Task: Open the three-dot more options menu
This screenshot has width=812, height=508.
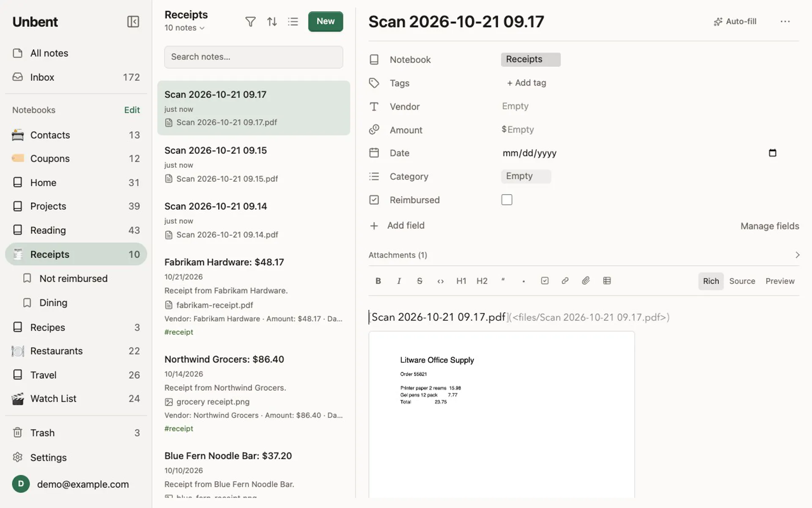Action: pos(785,22)
